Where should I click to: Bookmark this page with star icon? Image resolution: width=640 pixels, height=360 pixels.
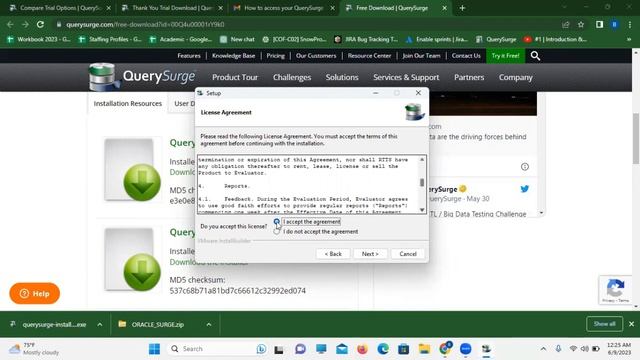click(581, 24)
